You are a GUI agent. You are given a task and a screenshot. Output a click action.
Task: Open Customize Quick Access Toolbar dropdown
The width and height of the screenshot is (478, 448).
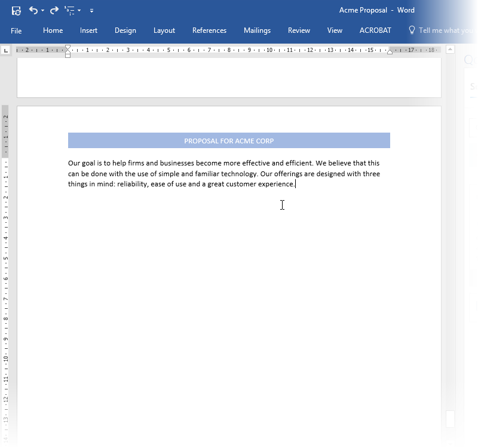point(91,11)
